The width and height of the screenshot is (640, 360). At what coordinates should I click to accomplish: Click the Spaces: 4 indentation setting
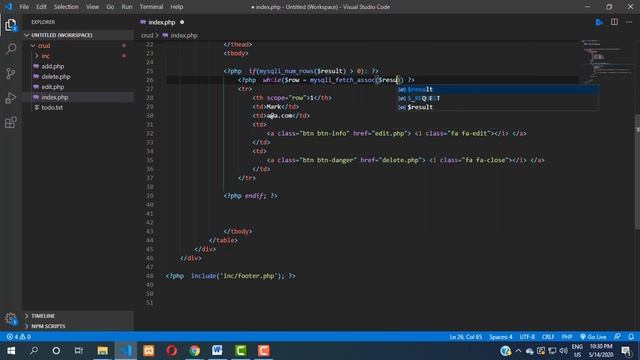click(x=501, y=337)
